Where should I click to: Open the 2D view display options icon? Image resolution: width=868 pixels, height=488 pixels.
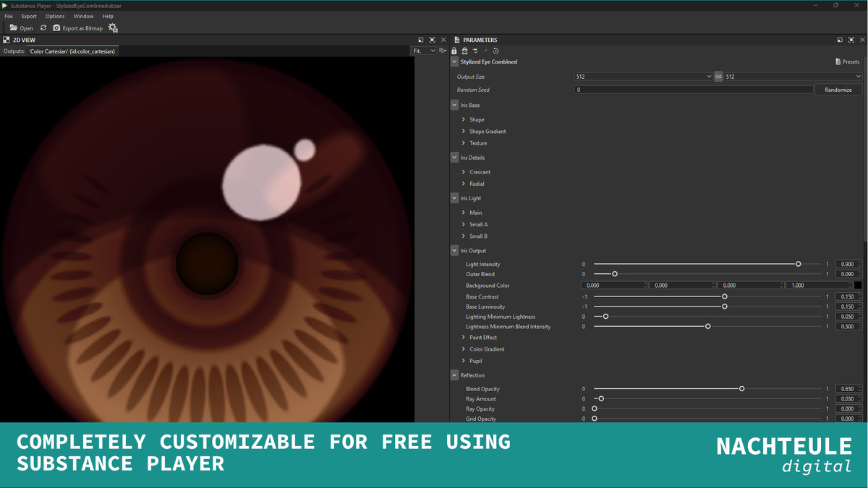(443, 51)
